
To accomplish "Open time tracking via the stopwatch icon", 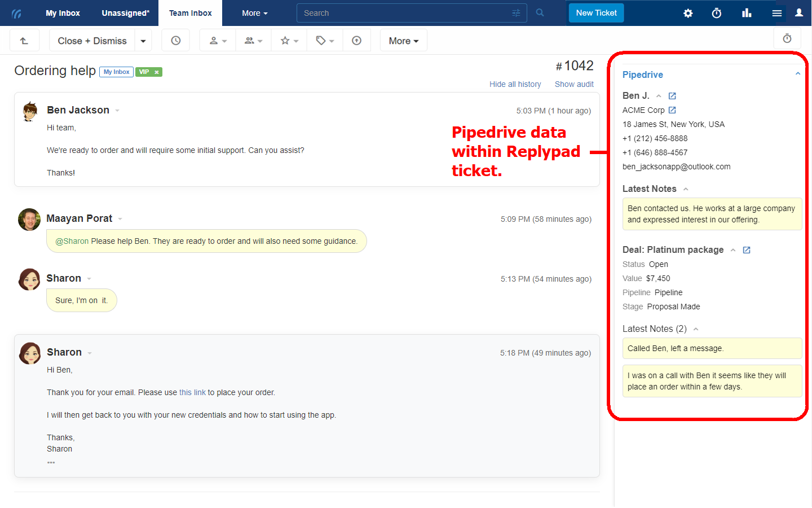I will [x=716, y=12].
